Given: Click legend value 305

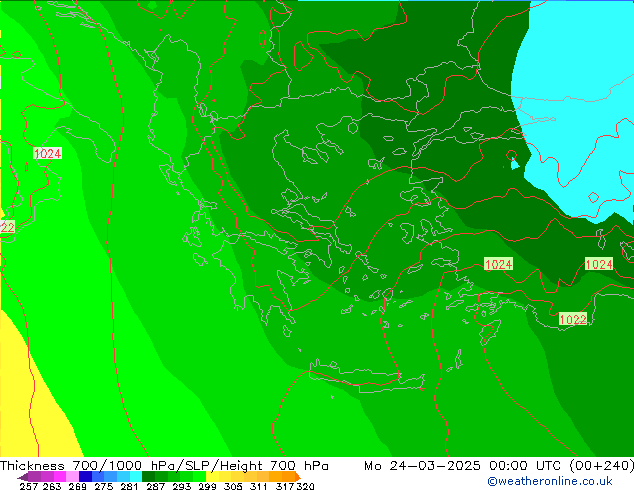Looking at the screenshot, I should (x=233, y=486).
